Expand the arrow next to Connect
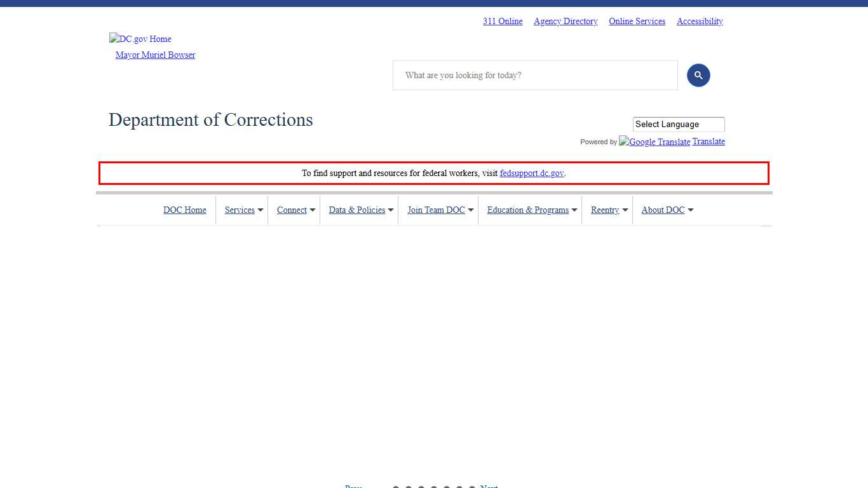 (313, 210)
